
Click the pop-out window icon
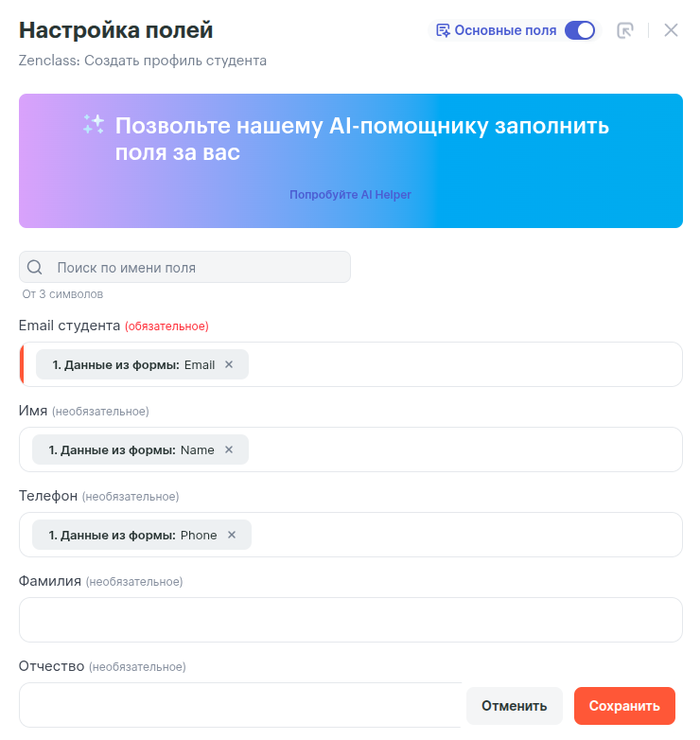(624, 30)
